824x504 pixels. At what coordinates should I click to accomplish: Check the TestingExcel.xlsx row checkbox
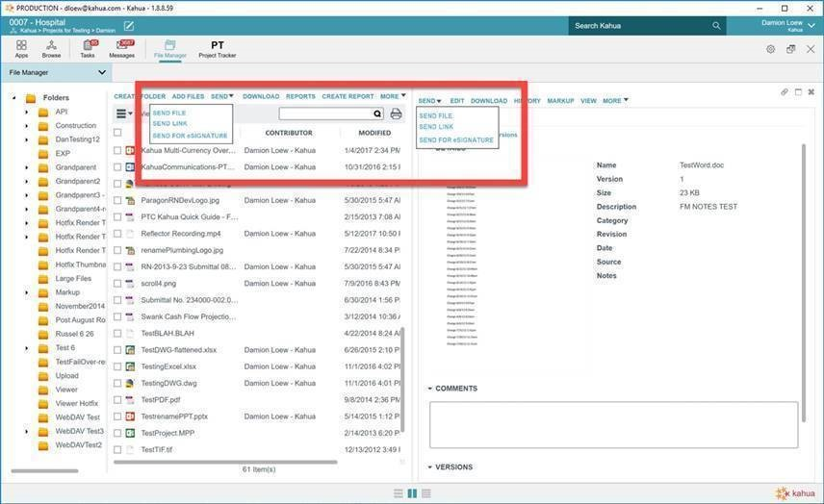coord(117,366)
